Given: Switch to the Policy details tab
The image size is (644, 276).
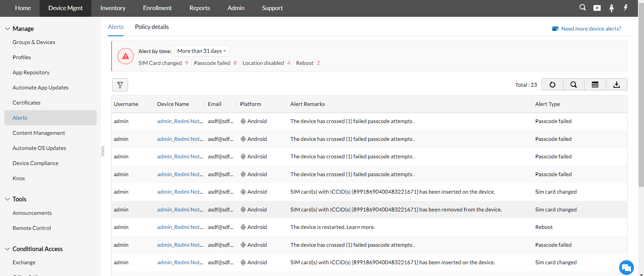Looking at the screenshot, I should [152, 27].
